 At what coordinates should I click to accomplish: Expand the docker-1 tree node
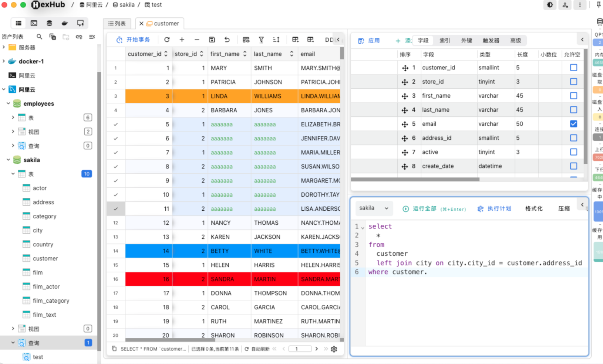tap(4, 61)
